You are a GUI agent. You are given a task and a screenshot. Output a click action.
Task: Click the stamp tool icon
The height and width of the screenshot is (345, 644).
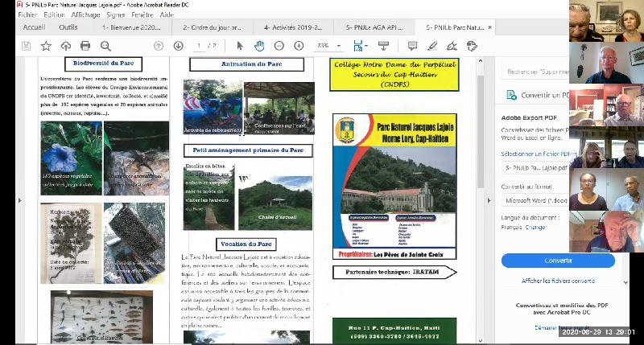[x=472, y=46]
